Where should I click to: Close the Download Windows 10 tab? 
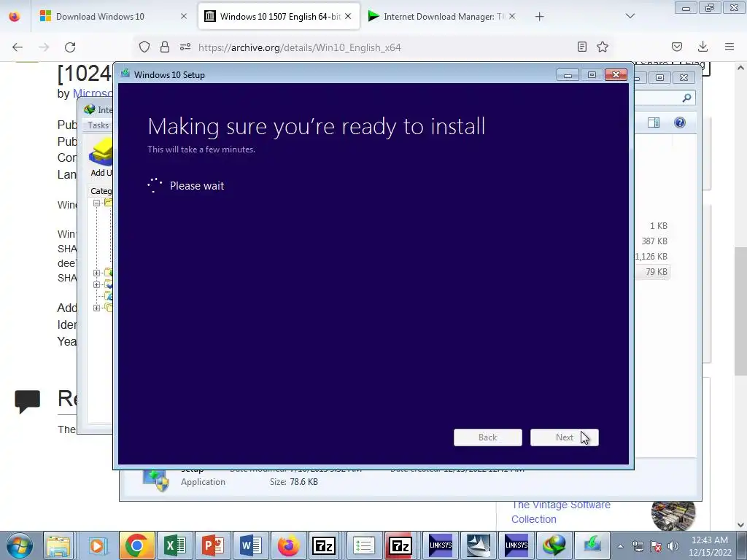(183, 16)
